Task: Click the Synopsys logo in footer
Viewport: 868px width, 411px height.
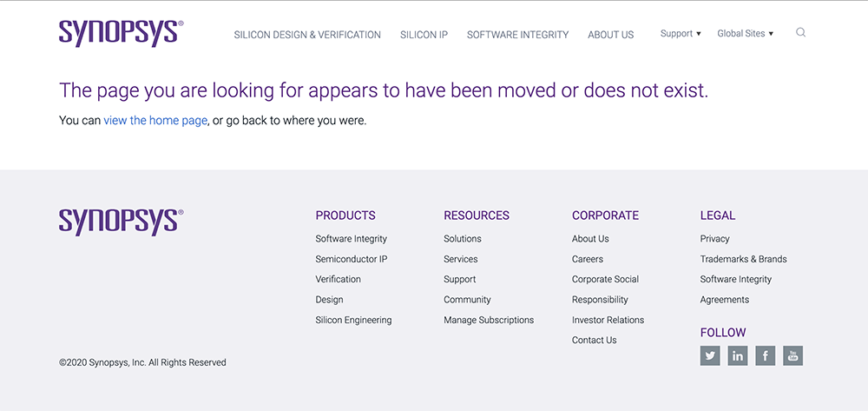Action: pos(121,221)
